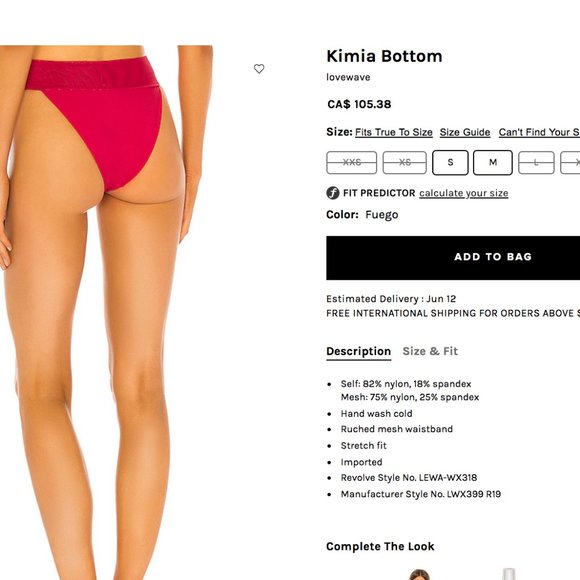The width and height of the screenshot is (580, 580).
Task: Open the Size Guide link
Action: pos(465,132)
